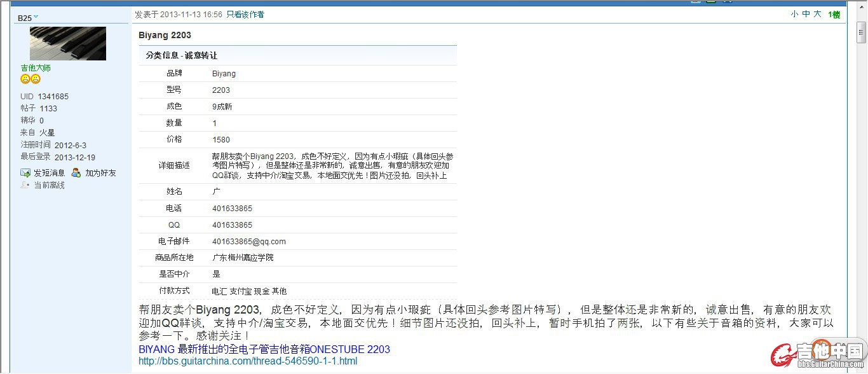The height and width of the screenshot is (374, 868).
Task: Click 只看该作者 to filter posts
Action: pyautogui.click(x=245, y=15)
